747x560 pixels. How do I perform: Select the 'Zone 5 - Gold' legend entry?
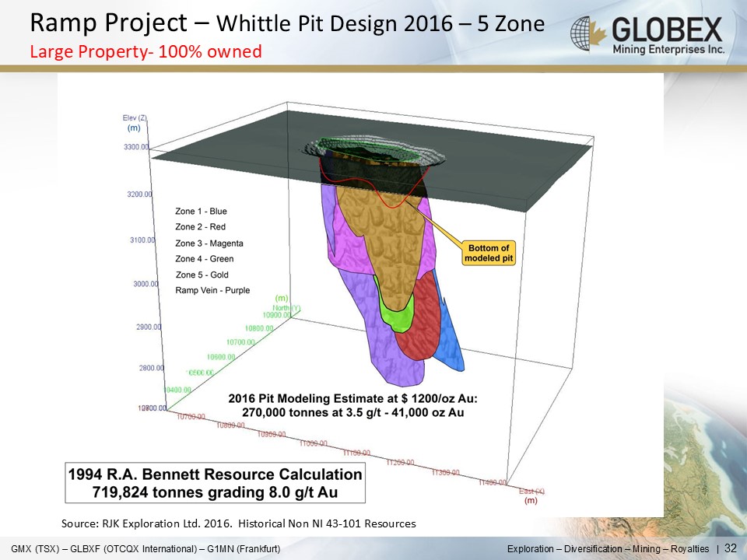(x=202, y=275)
